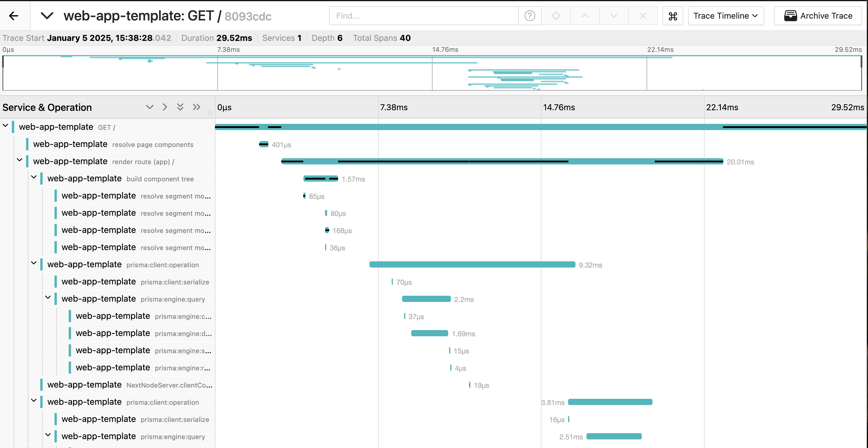This screenshot has height=448, width=868.
Task: Click the 20.01ms render route span bar
Action: point(502,161)
